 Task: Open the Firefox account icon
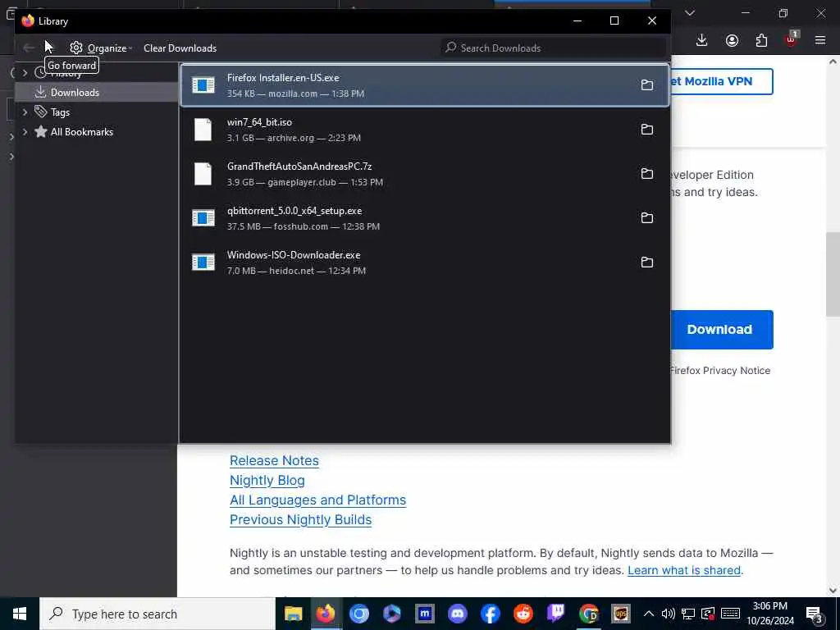(732, 41)
